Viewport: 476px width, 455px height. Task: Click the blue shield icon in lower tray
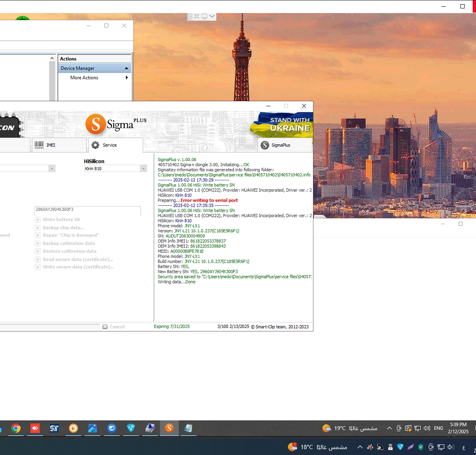click(x=401, y=447)
